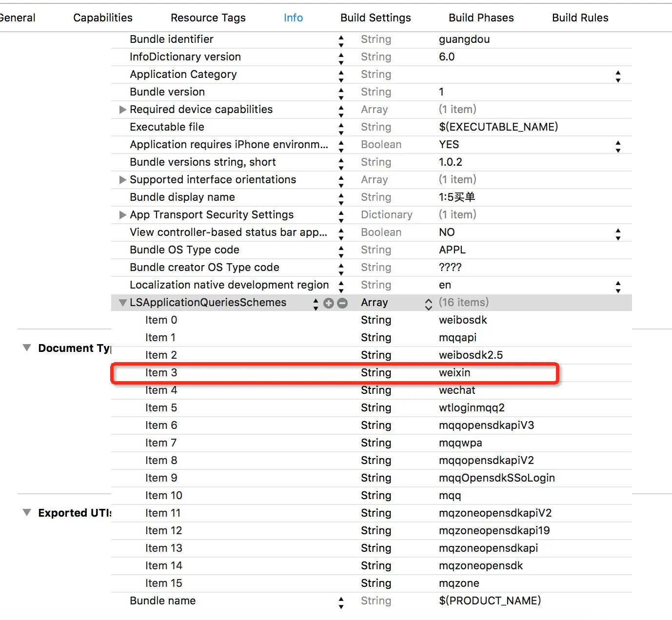Select the Item 3 key label
672x620 pixels.
point(161,372)
